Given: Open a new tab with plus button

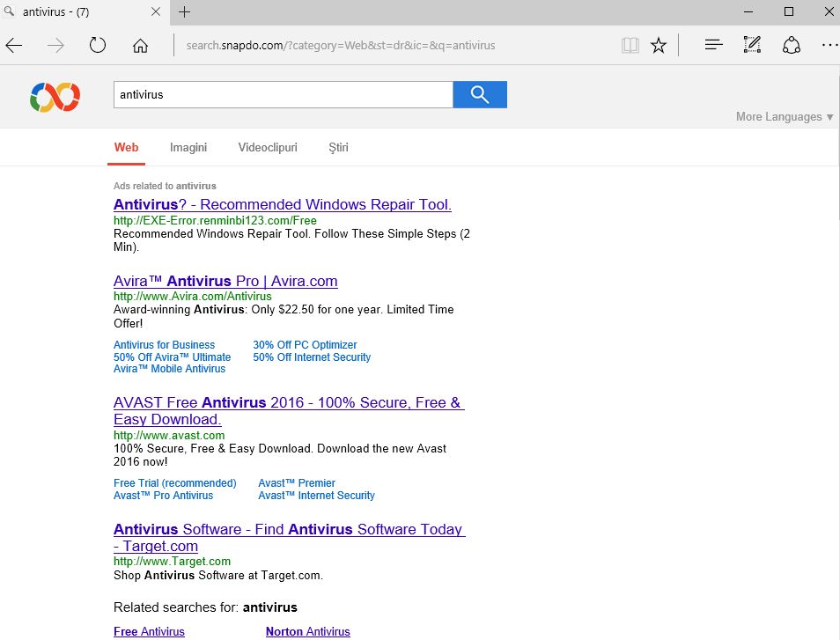Looking at the screenshot, I should coord(184,11).
